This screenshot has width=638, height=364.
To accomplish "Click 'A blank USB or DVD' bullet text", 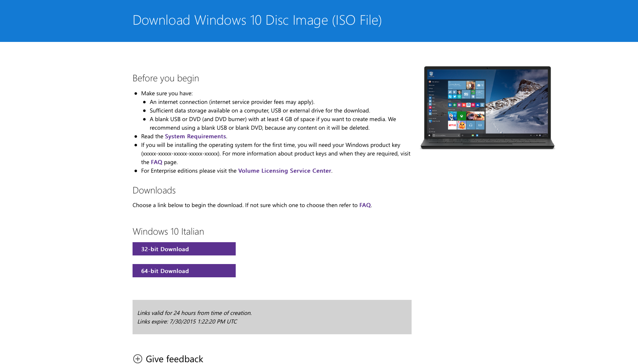I will [273, 123].
